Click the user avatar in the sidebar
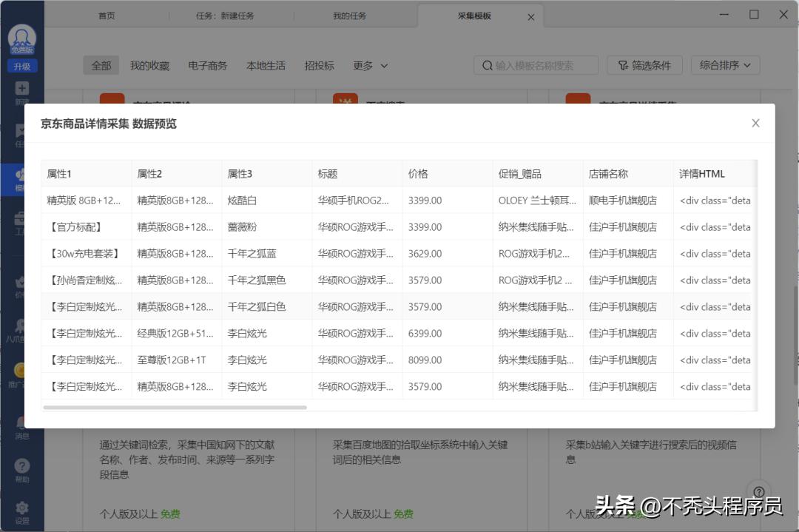The height and width of the screenshot is (532, 799). click(x=21, y=37)
